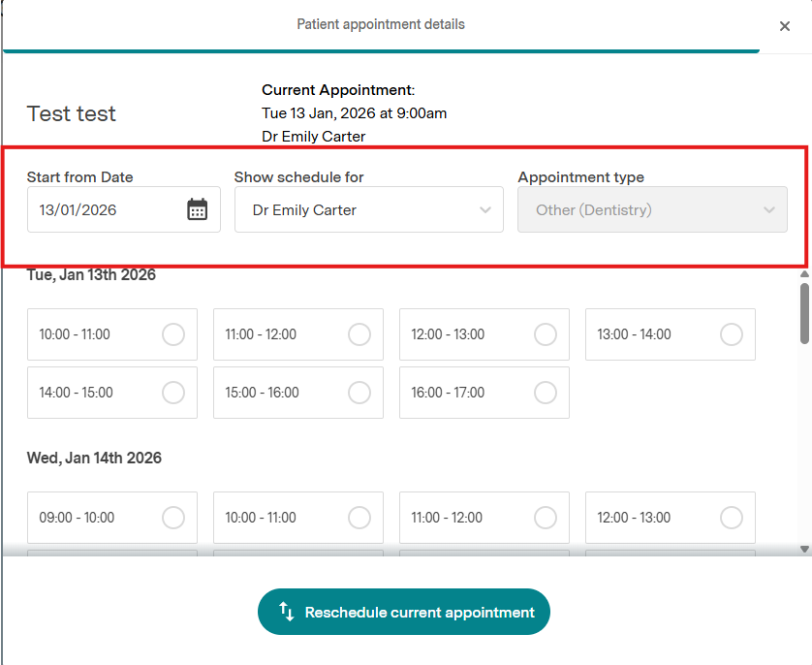Click the scrollbar up arrow
Viewport: 812px width, 665px height.
point(804,274)
